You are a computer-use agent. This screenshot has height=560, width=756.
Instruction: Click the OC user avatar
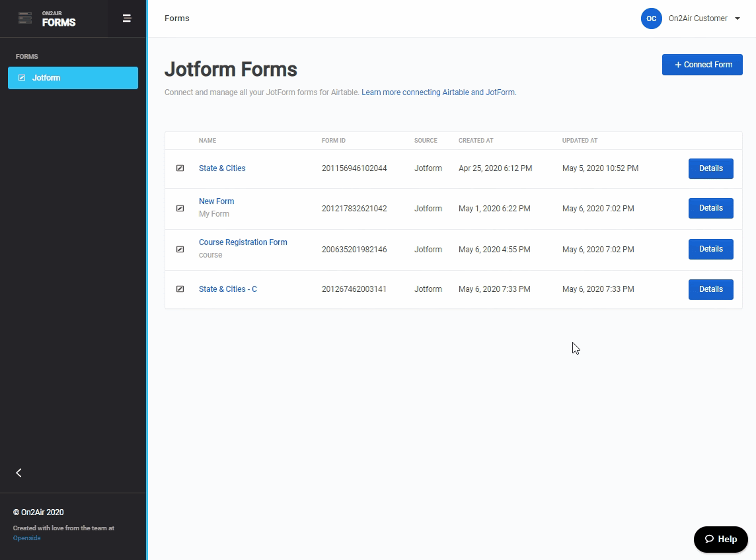pos(651,18)
